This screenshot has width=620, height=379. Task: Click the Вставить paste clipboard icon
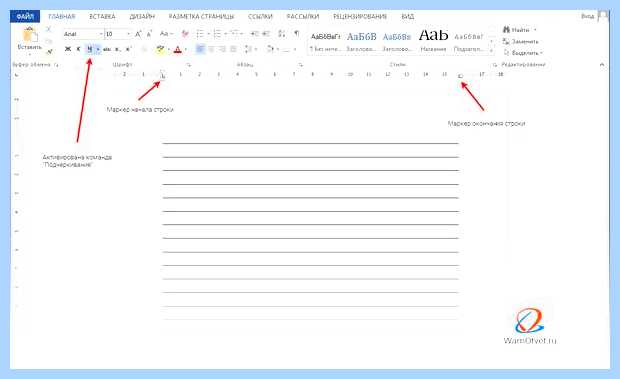pyautogui.click(x=30, y=35)
